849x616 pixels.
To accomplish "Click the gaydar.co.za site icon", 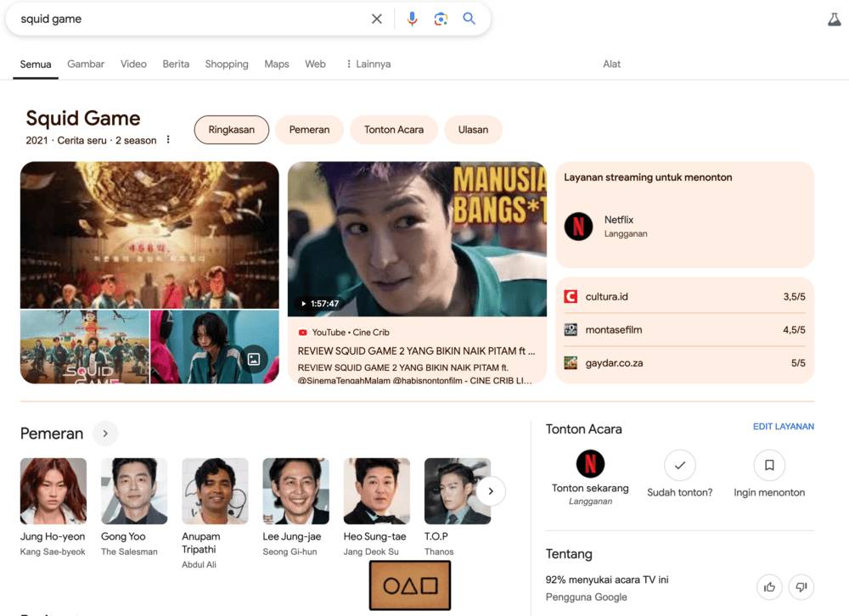I will point(571,362).
